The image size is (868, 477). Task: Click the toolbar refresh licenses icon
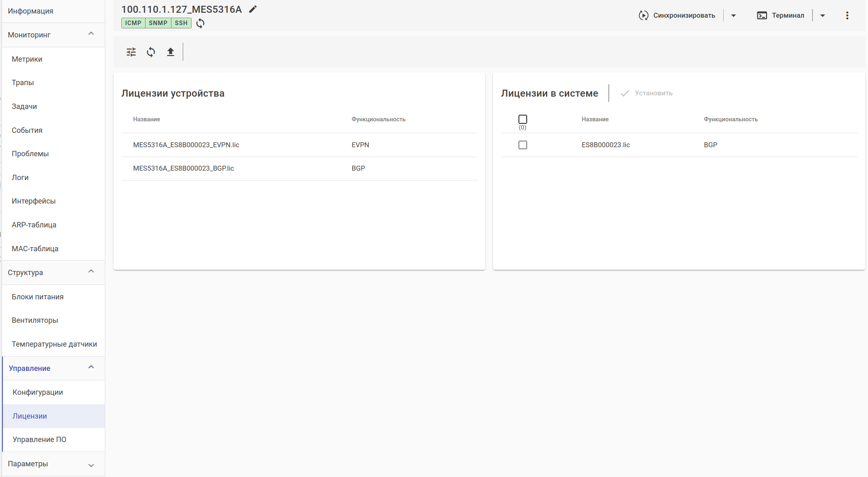pyautogui.click(x=151, y=52)
